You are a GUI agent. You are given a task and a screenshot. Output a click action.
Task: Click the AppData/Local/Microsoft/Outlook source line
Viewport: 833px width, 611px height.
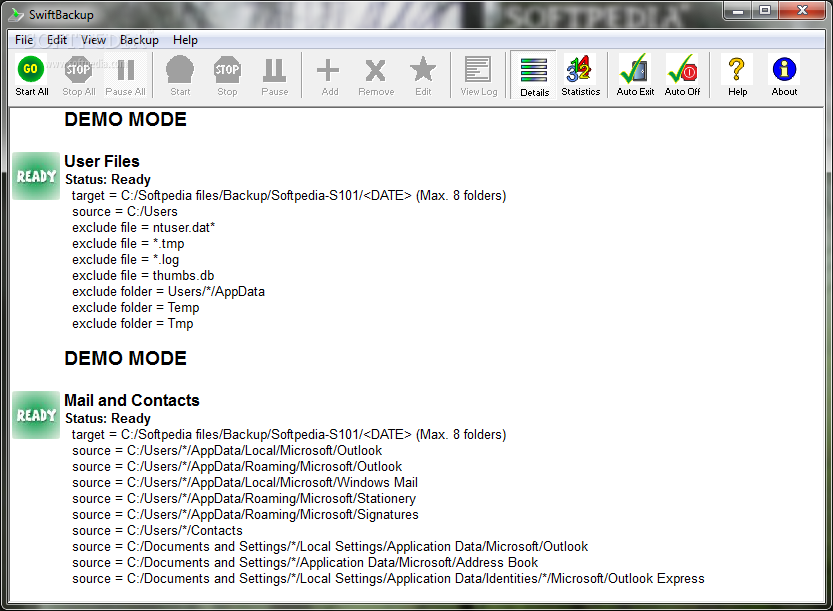227,451
